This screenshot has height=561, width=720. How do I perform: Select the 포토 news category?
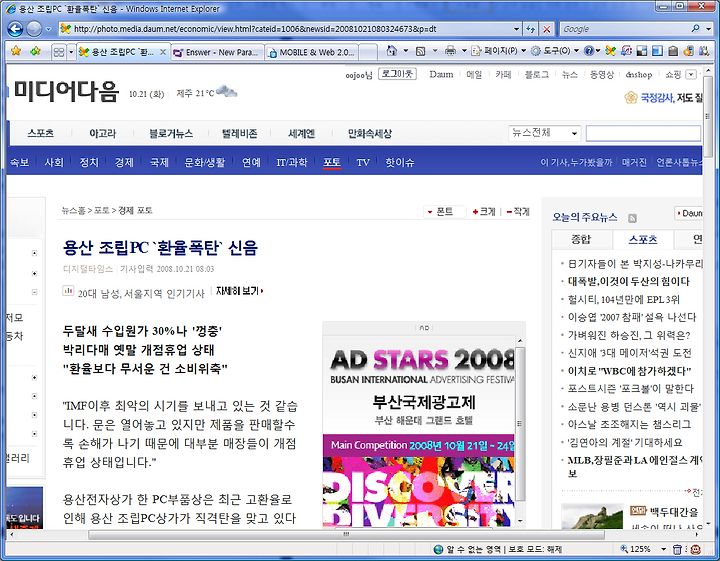[332, 162]
